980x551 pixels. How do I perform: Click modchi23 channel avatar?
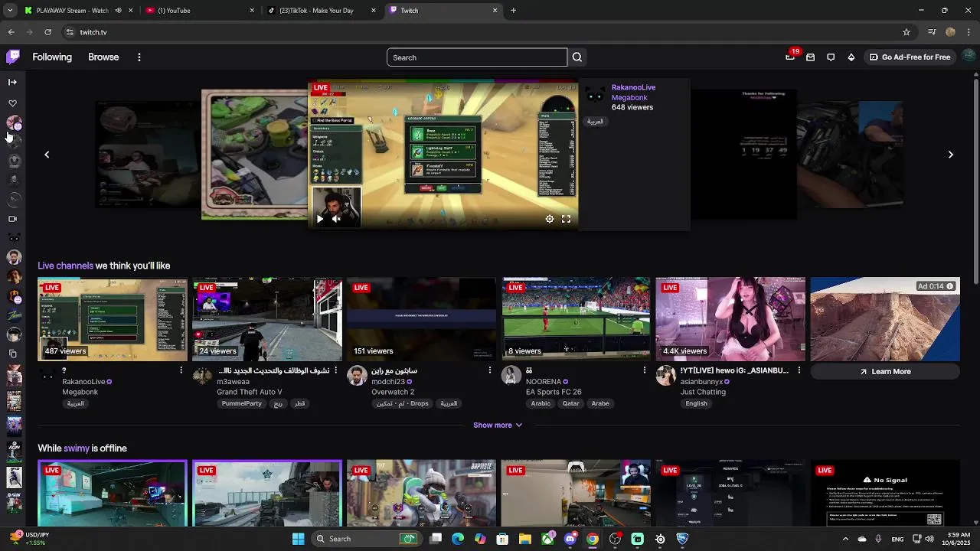[x=357, y=376]
